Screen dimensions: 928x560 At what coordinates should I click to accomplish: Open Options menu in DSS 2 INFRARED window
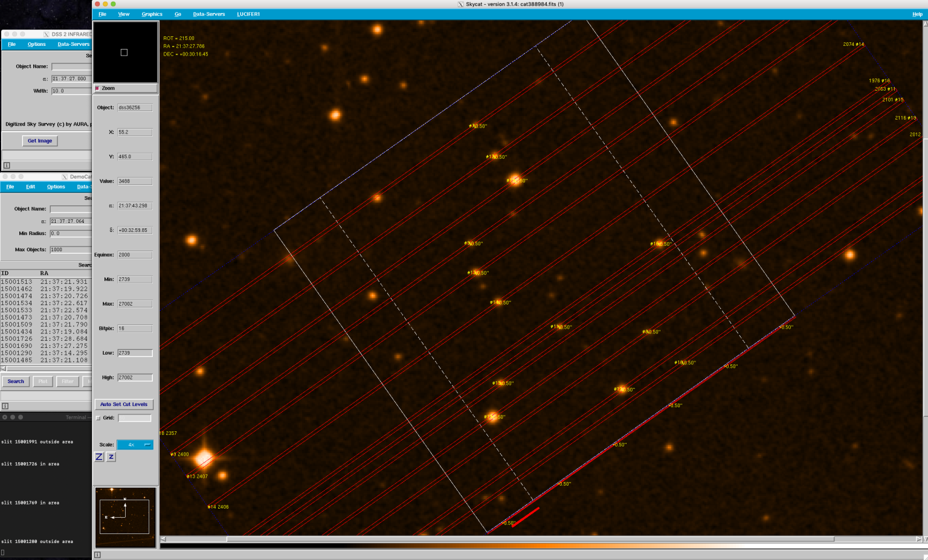[x=37, y=44]
